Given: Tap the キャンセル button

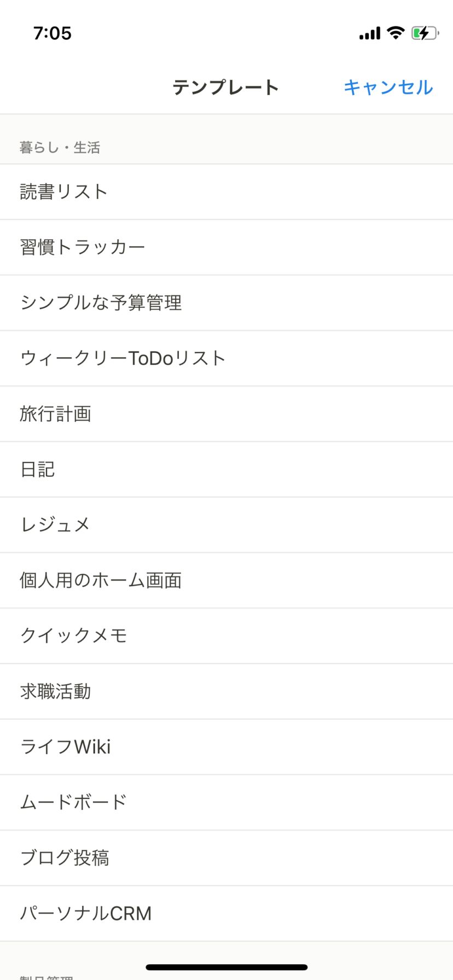Looking at the screenshot, I should click(388, 87).
